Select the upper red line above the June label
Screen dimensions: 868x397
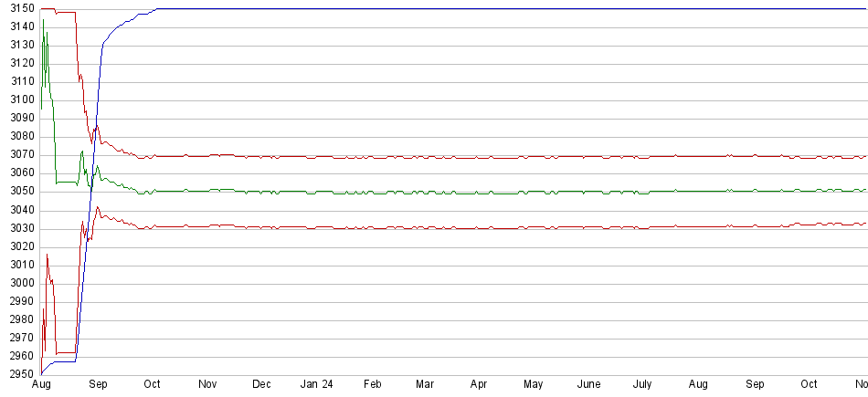point(589,156)
